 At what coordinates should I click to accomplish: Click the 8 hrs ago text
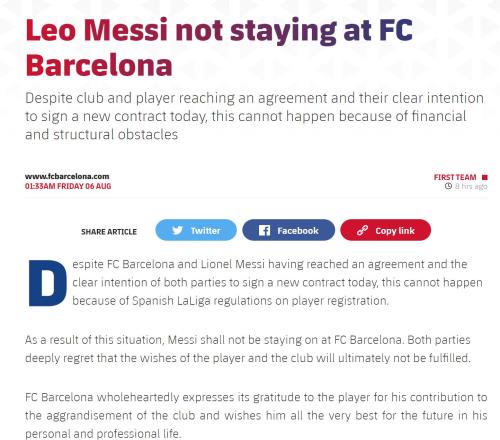pos(471,186)
